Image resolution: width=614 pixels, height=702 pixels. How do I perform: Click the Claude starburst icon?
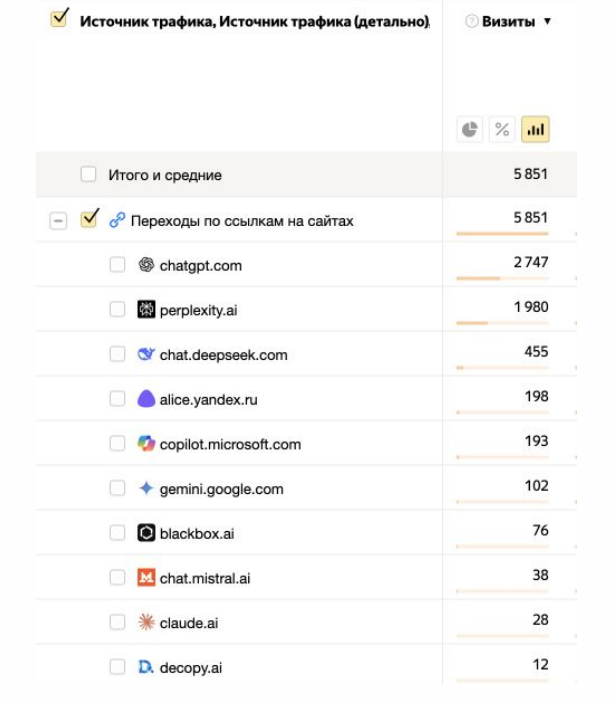pos(147,623)
